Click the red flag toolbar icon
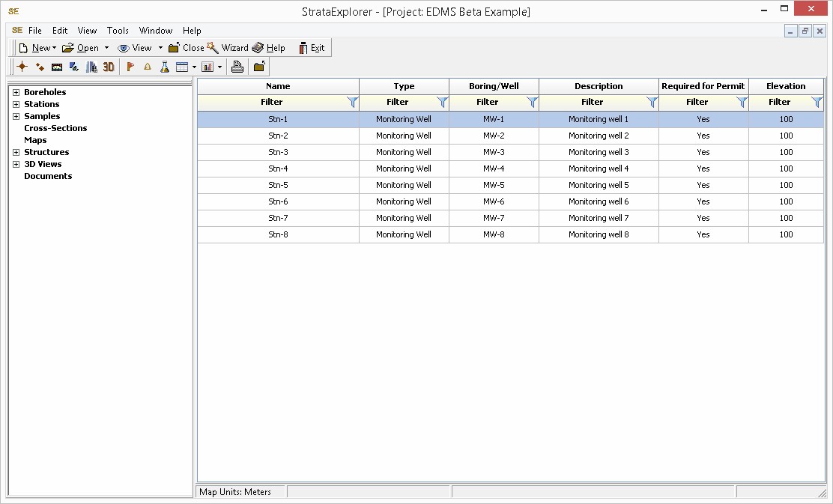 (x=130, y=67)
